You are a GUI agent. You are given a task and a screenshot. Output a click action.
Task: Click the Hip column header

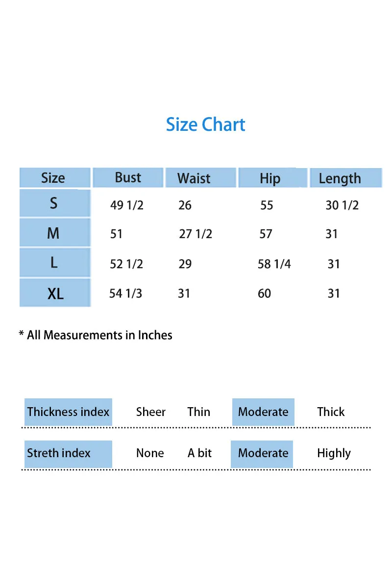[273, 177]
